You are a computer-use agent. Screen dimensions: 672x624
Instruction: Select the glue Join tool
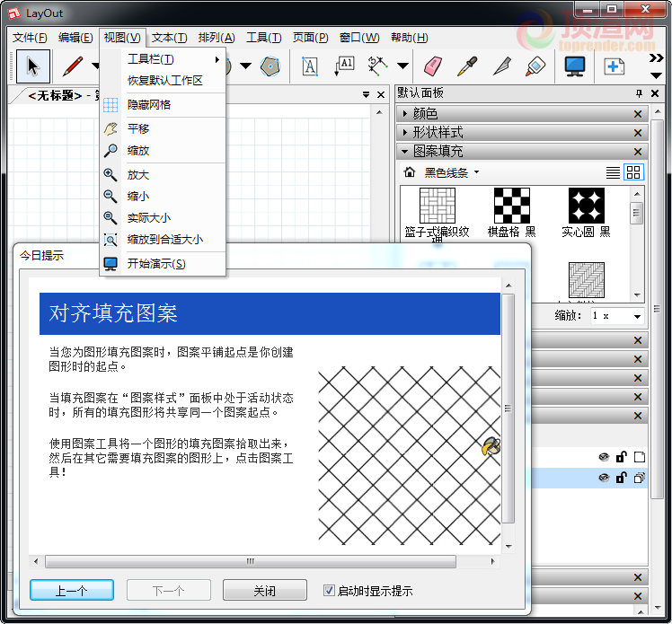point(535,66)
